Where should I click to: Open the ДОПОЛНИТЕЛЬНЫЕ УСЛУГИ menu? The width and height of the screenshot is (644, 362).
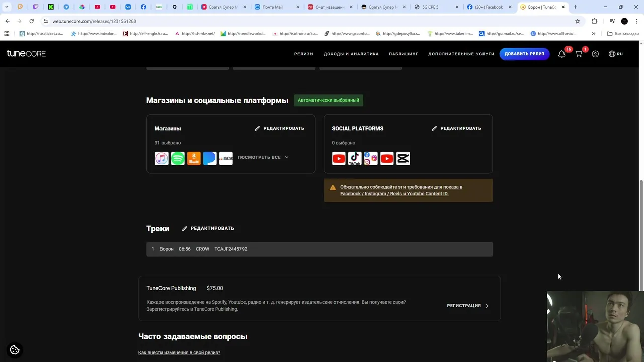pos(461,54)
